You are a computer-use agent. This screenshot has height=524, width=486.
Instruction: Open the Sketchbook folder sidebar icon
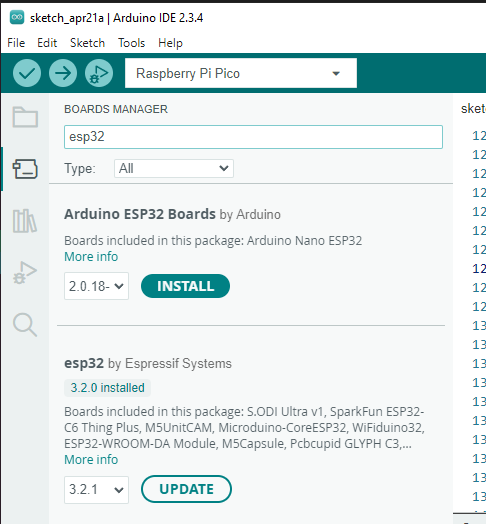25,117
